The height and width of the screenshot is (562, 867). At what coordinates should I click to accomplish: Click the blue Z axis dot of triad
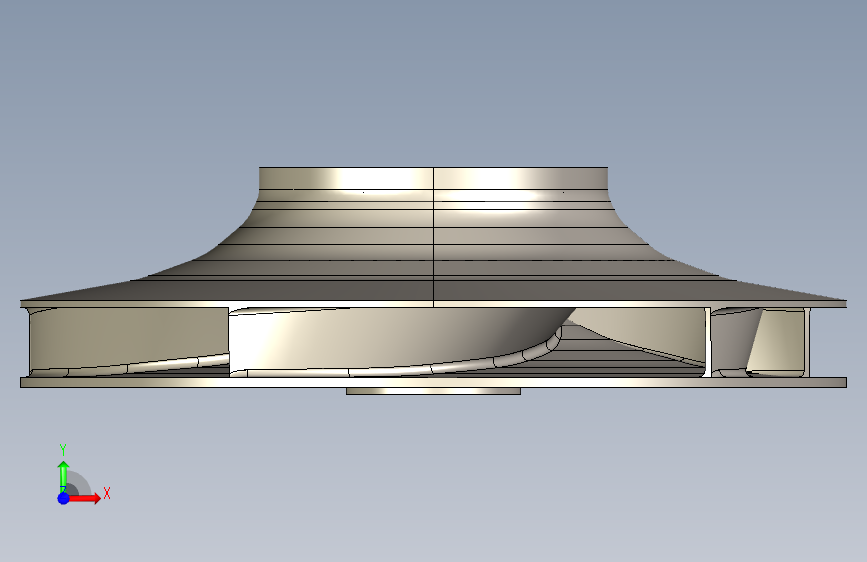pos(64,498)
